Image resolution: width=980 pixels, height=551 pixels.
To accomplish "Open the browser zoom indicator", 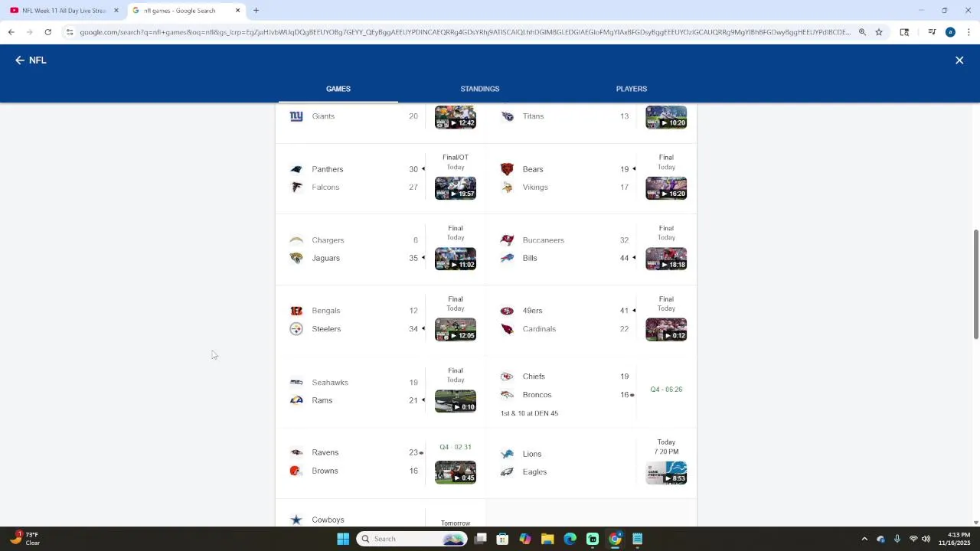I will coord(862,32).
